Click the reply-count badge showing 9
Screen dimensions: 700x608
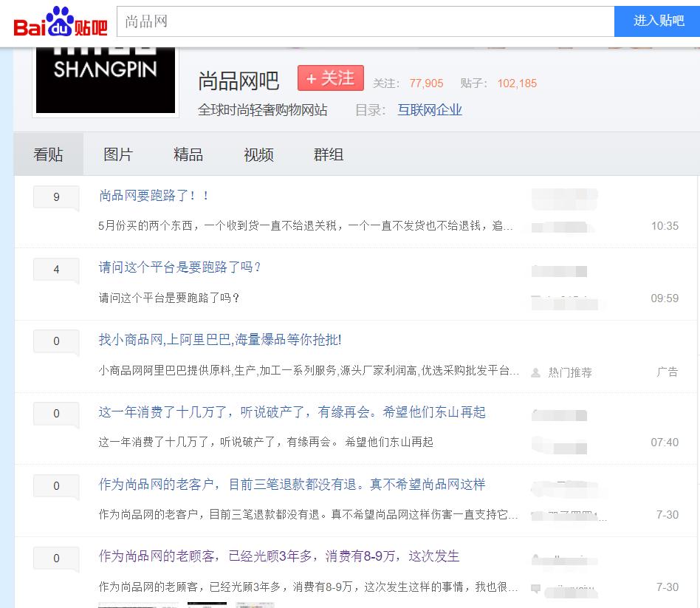(x=56, y=197)
